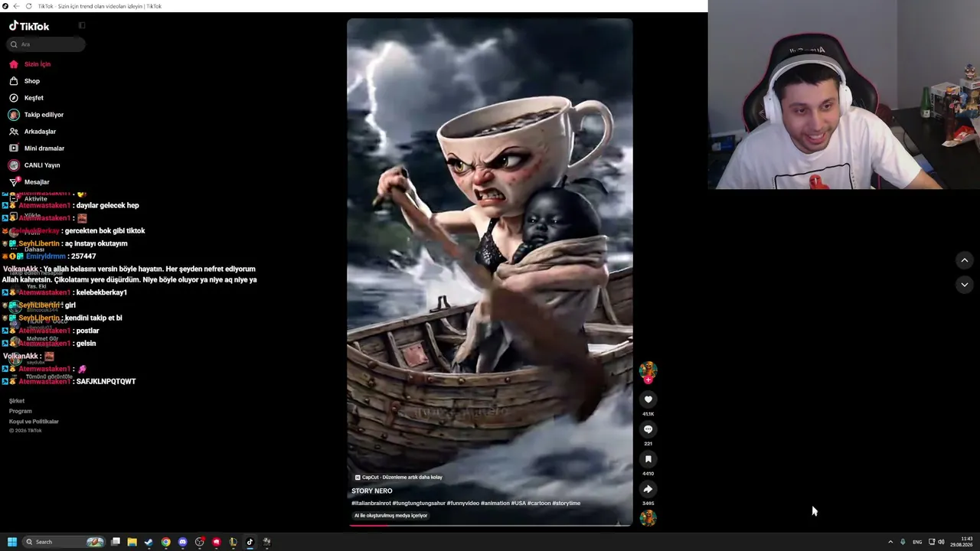This screenshot has width=980, height=551.
Task: Select the Arkadaşlar menu item
Action: click(x=41, y=132)
